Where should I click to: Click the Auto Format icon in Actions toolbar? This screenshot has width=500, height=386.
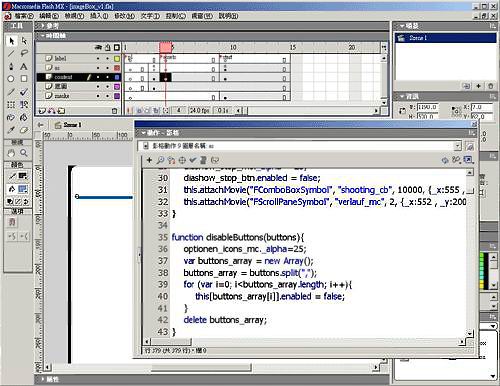203,160
